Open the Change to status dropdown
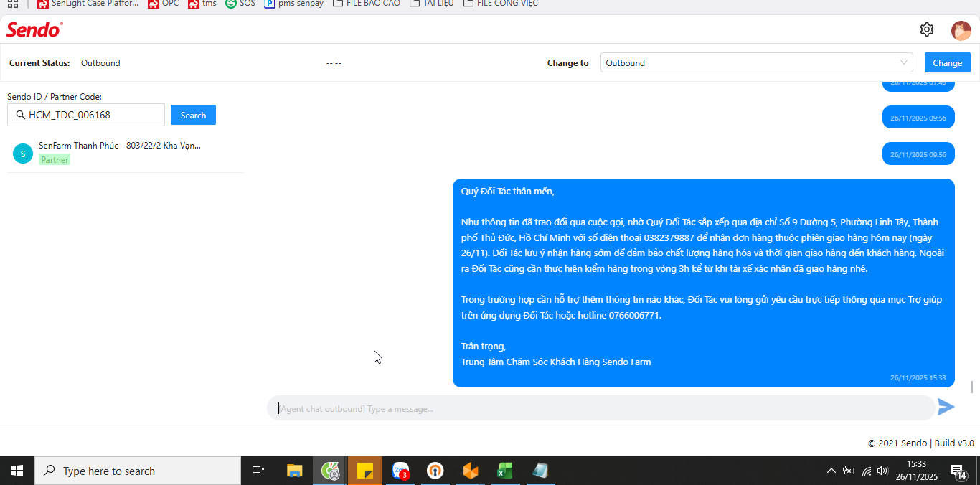Screen dimensions: 980x485 pyautogui.click(x=756, y=62)
